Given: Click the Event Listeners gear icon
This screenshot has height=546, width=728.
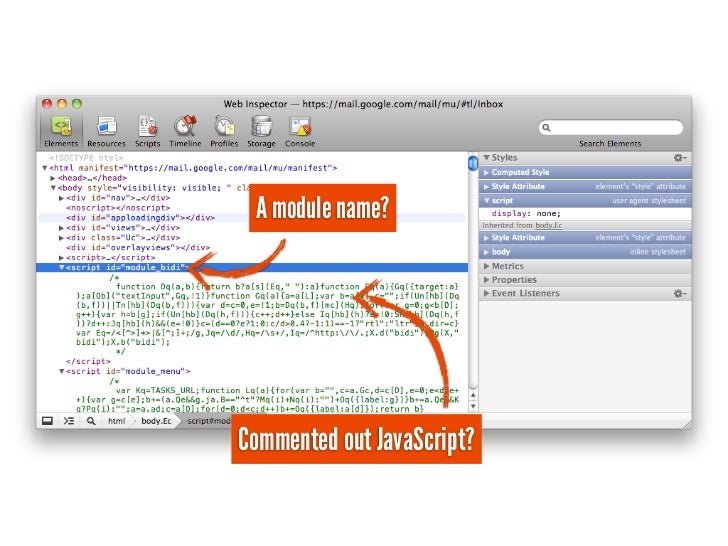Looking at the screenshot, I should pyautogui.click(x=680, y=293).
